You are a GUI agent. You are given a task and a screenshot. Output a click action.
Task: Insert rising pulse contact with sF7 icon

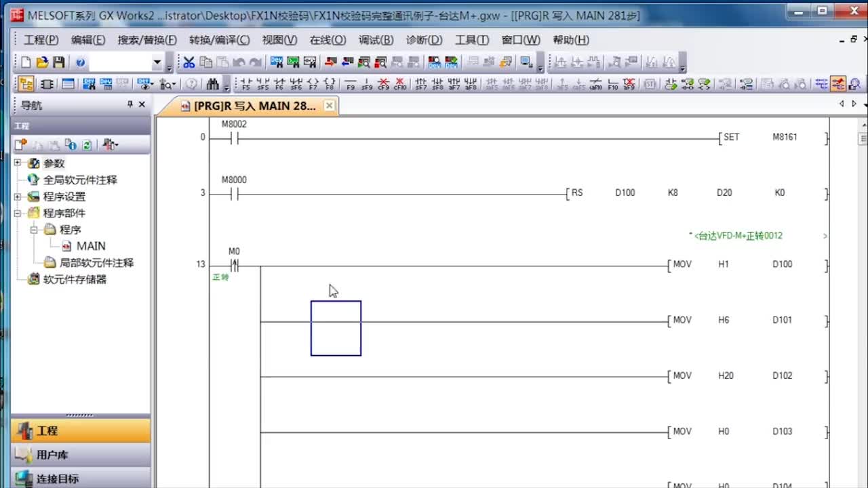[x=421, y=84]
